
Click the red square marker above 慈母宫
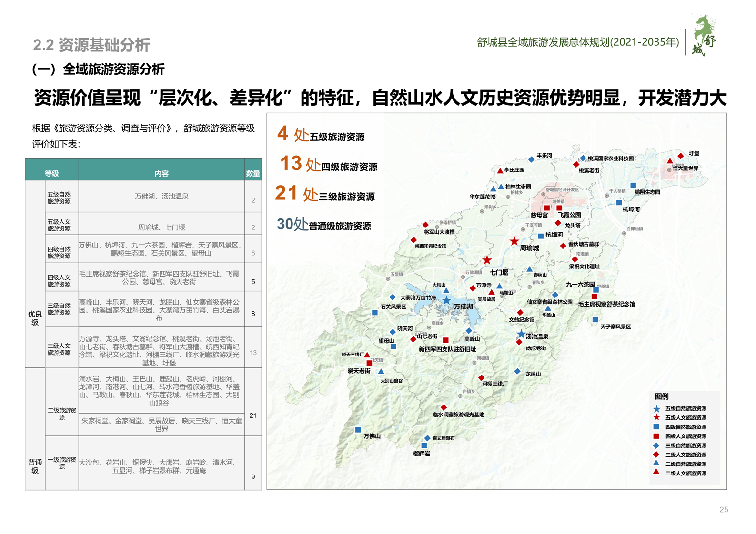[x=547, y=208]
